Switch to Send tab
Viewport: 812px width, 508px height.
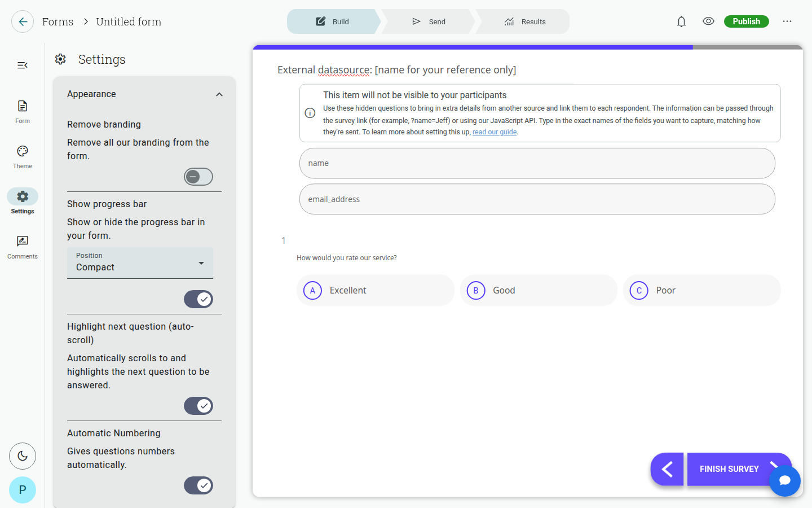pyautogui.click(x=429, y=21)
